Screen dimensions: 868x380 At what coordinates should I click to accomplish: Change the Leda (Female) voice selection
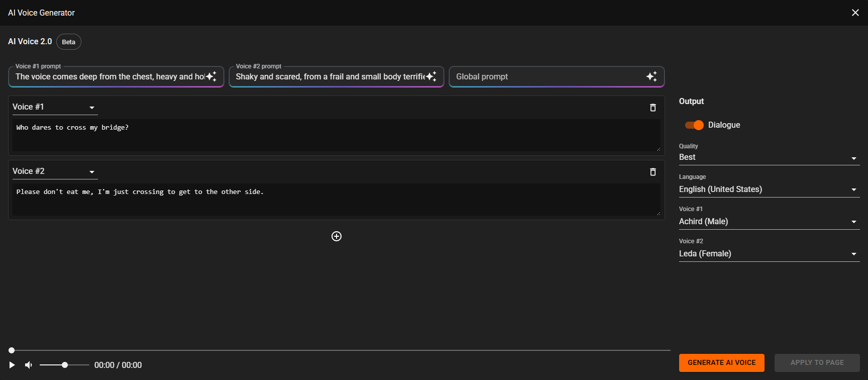pos(769,254)
